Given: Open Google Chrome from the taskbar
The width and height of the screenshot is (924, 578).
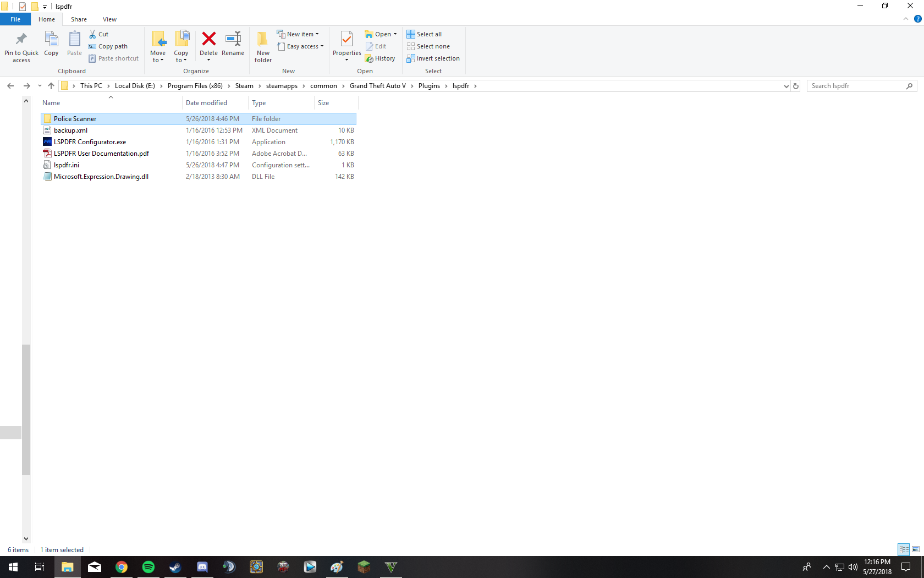Looking at the screenshot, I should pos(122,567).
